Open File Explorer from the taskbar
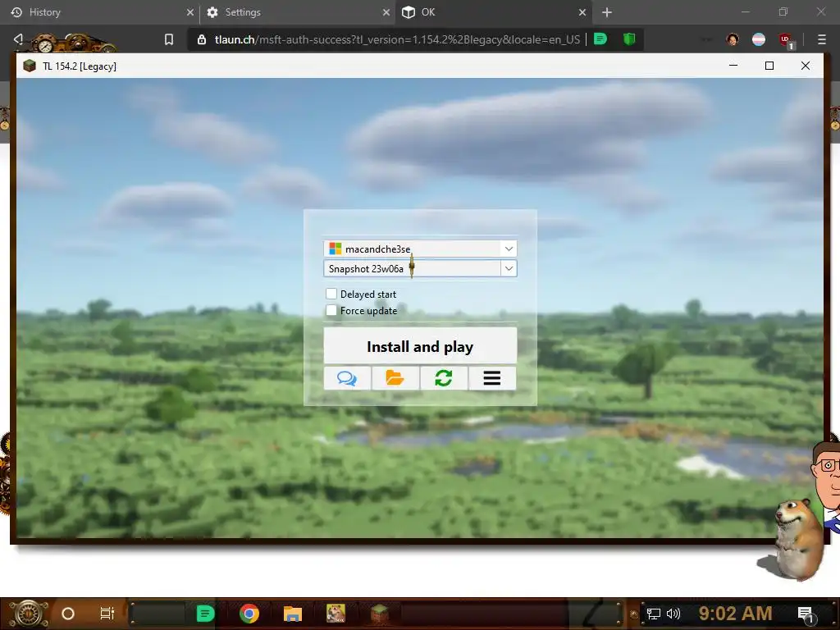840x630 pixels. (293, 614)
